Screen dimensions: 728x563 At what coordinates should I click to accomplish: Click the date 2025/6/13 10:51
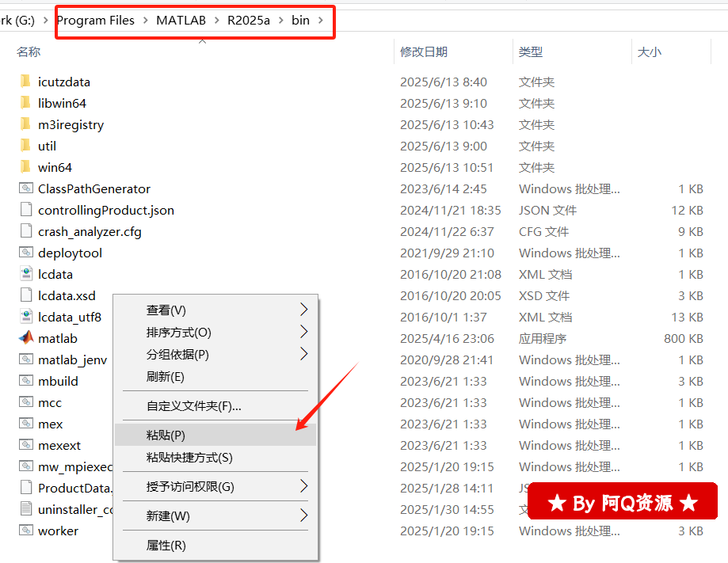(447, 167)
